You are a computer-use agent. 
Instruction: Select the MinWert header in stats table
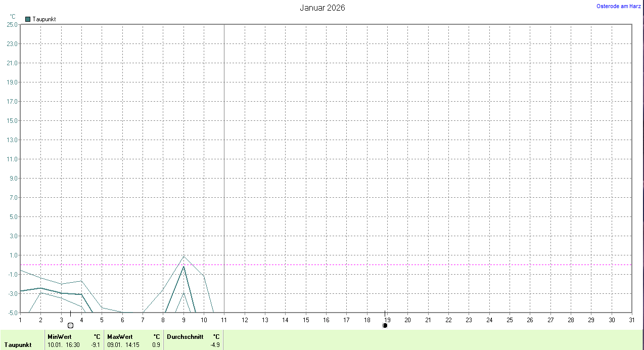[60, 336]
